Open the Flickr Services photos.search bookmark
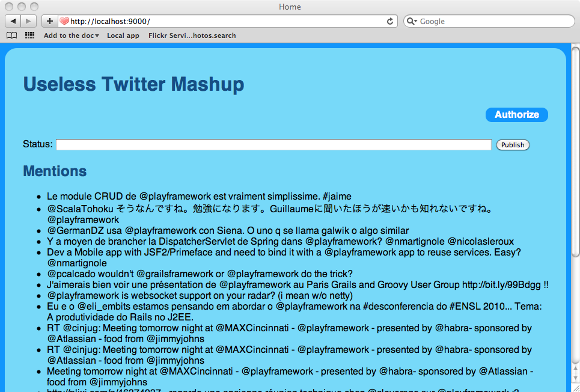 point(192,35)
